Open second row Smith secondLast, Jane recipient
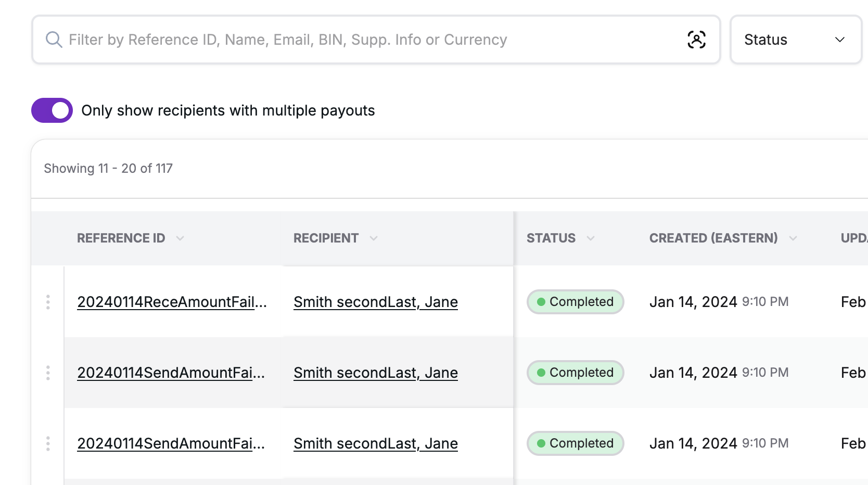 coord(375,373)
